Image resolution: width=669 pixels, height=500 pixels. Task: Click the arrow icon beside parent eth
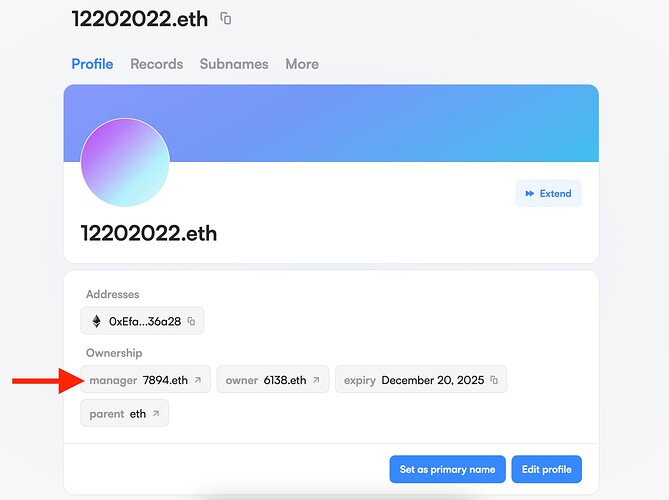[156, 413]
